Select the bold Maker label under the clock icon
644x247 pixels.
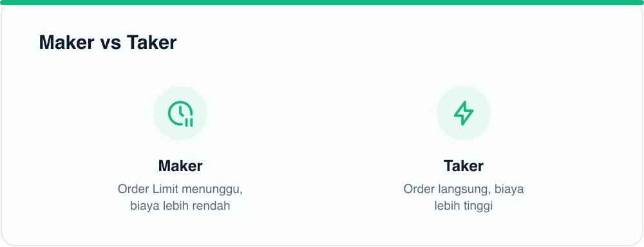180,166
